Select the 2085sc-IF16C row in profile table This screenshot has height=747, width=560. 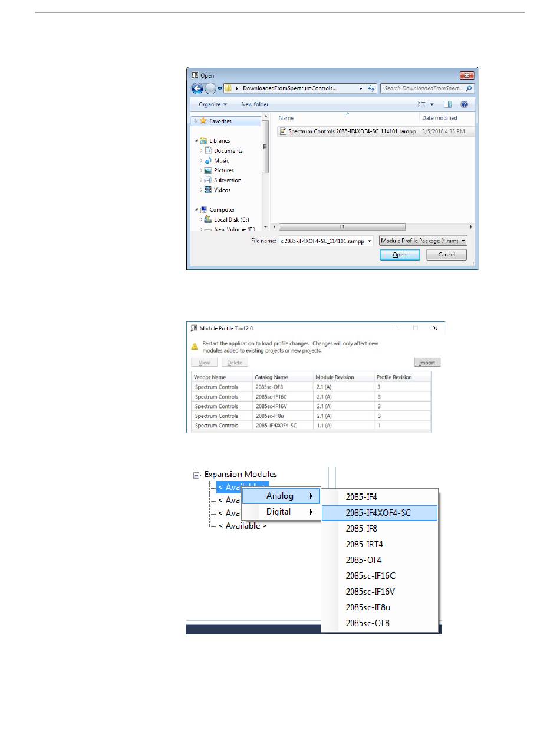tap(312, 397)
